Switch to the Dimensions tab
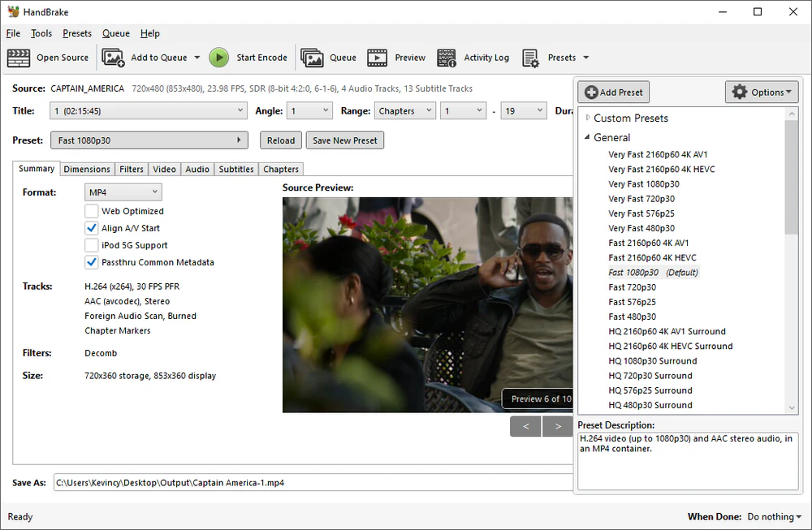The height and width of the screenshot is (530, 812). (x=87, y=170)
